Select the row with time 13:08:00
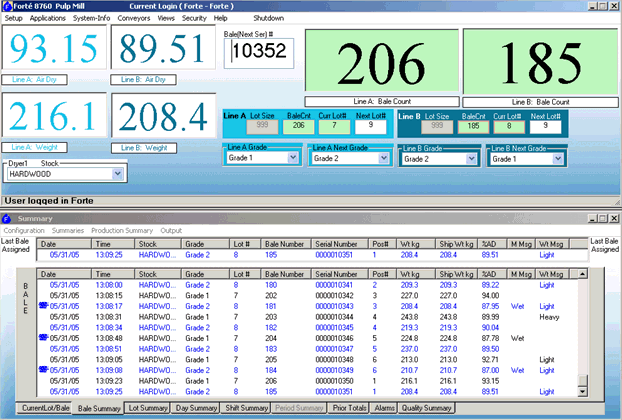Screen dimensions: 622x420 pos(307,285)
